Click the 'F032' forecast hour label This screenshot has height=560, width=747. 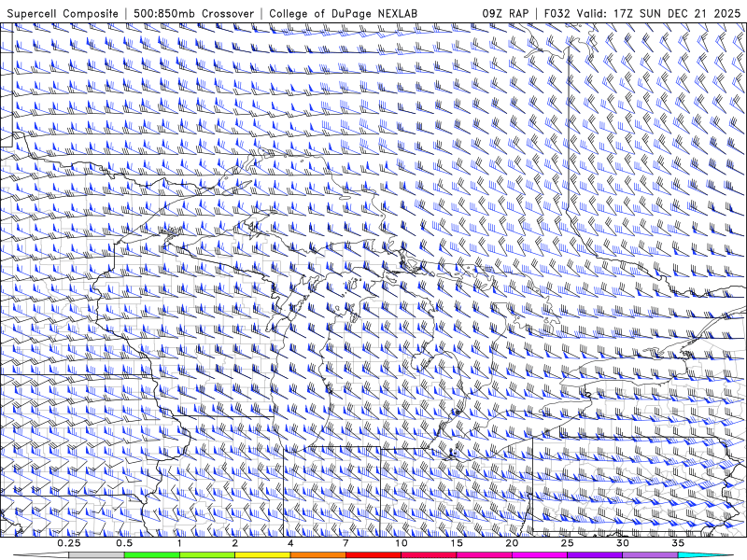[557, 13]
